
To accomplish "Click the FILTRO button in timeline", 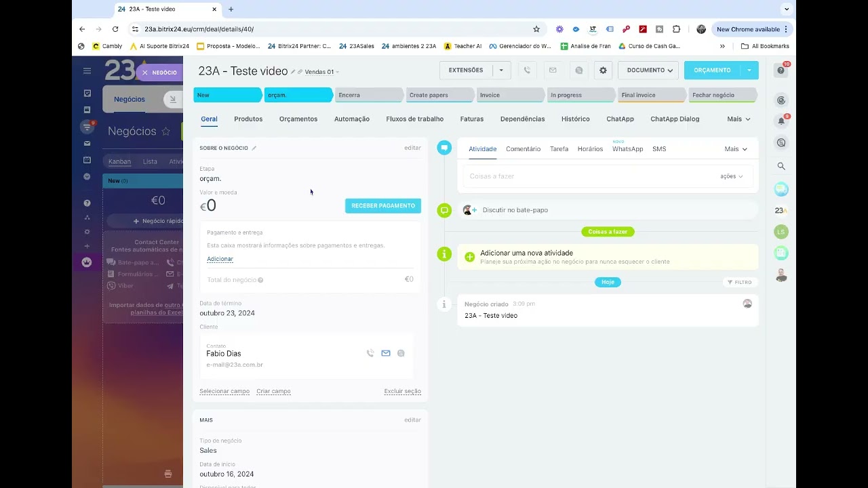I will pyautogui.click(x=740, y=282).
